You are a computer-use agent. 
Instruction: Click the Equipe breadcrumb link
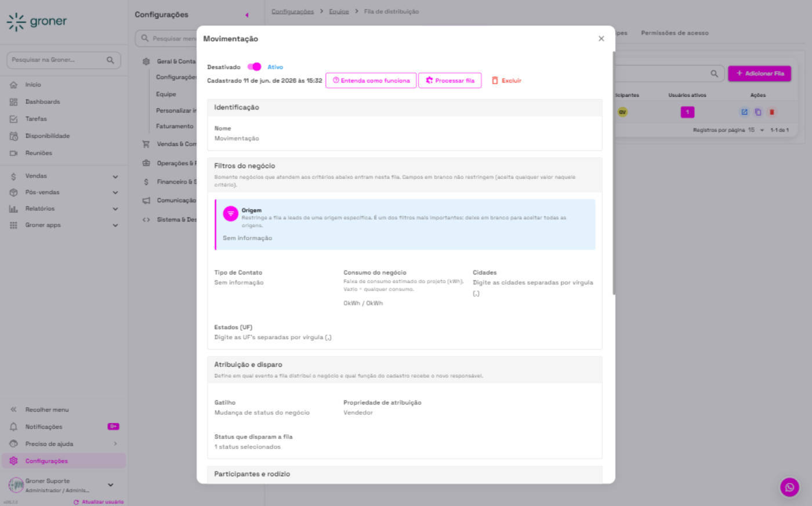point(339,12)
